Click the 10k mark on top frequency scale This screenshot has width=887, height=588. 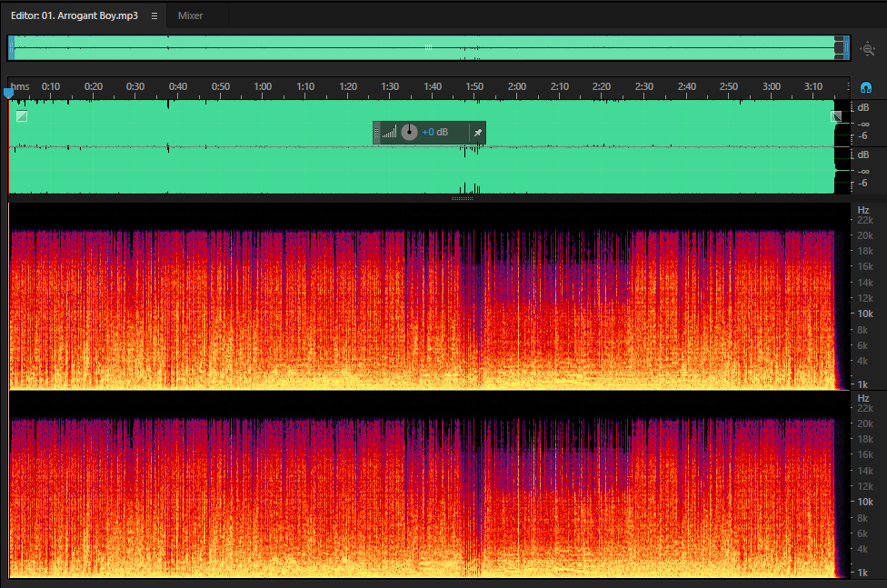865,314
